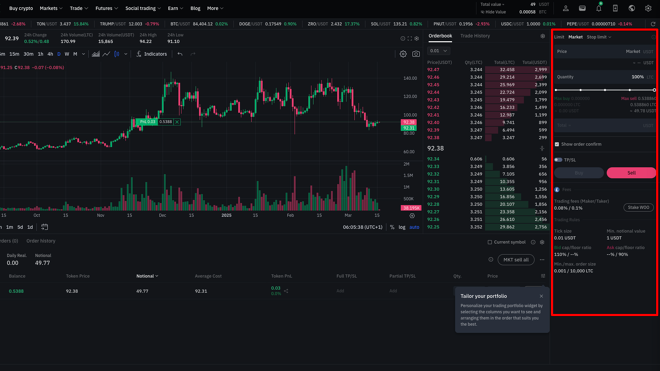Expand the Markets menu
This screenshot has width=660, height=371.
[51, 8]
